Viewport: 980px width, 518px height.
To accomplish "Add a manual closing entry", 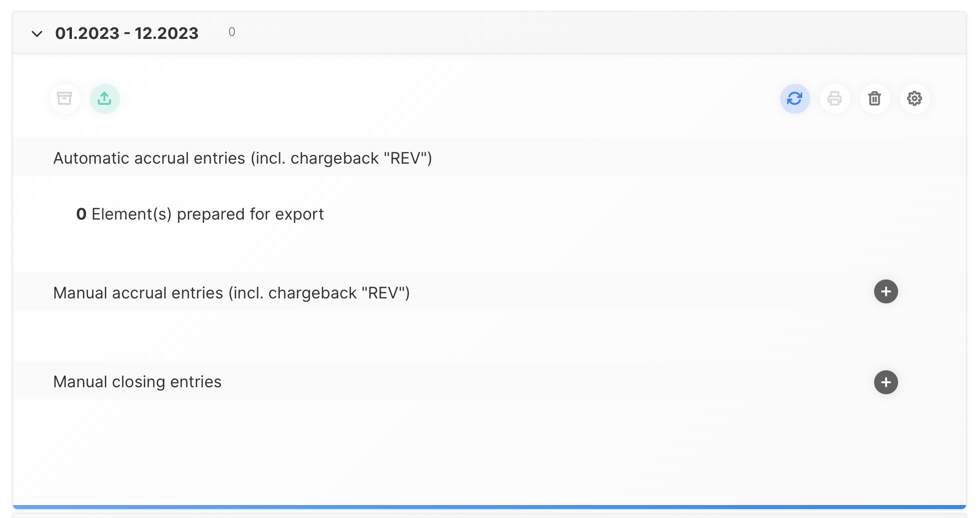I will coord(886,382).
